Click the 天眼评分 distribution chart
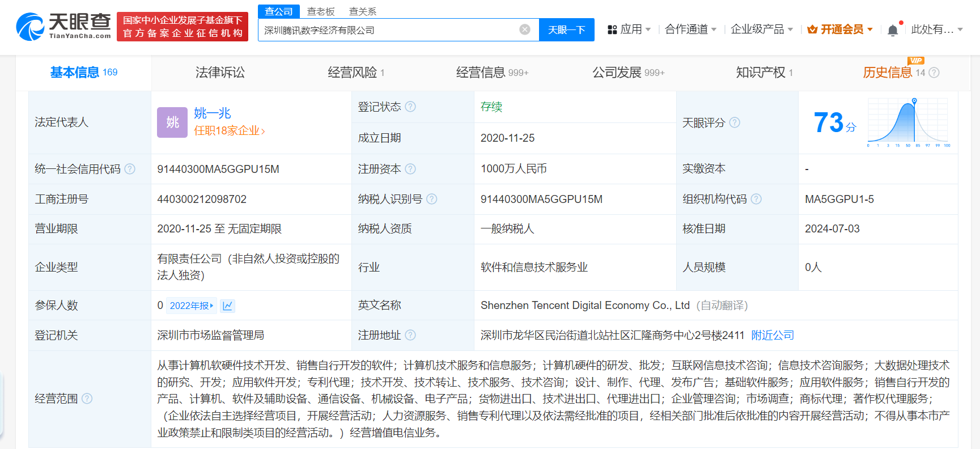The image size is (980, 449). point(909,122)
